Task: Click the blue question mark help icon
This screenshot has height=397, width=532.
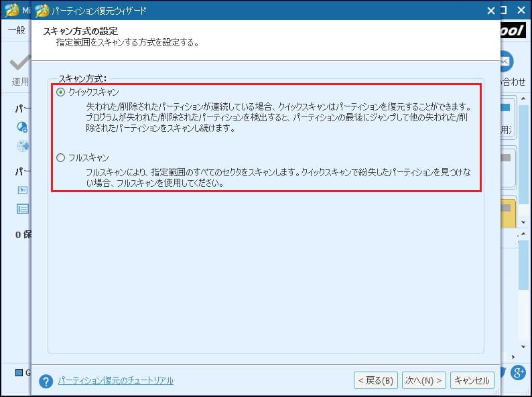Action: click(46, 381)
